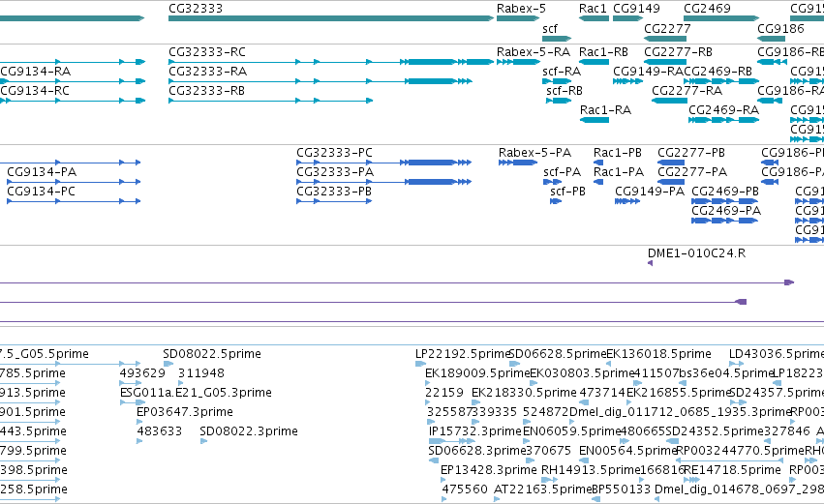Click EST label EN06059.5prime
The height and width of the screenshot is (504, 824).
pyautogui.click(x=572, y=431)
